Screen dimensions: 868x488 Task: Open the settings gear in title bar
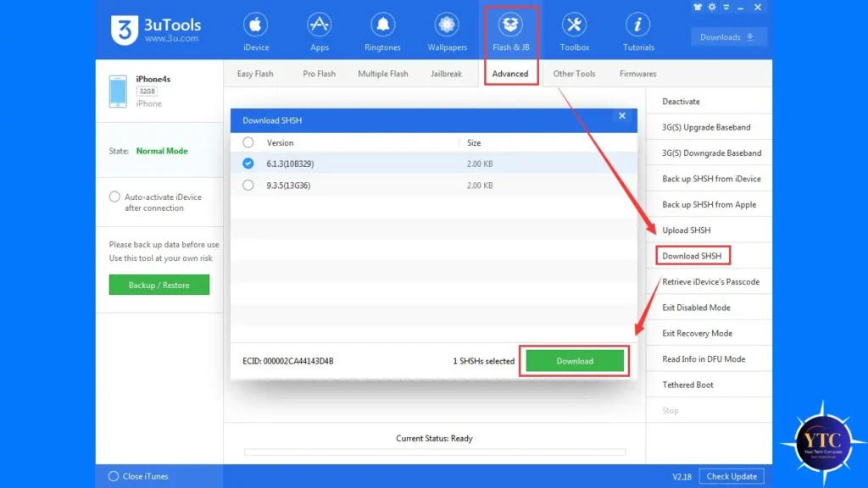click(712, 7)
